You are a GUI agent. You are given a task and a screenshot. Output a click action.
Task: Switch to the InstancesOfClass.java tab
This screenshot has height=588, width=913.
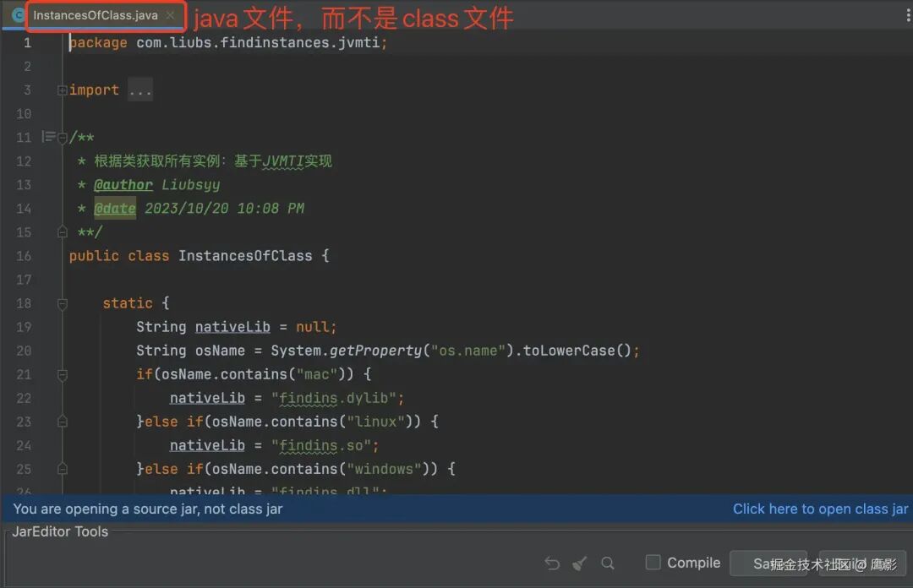(97, 15)
